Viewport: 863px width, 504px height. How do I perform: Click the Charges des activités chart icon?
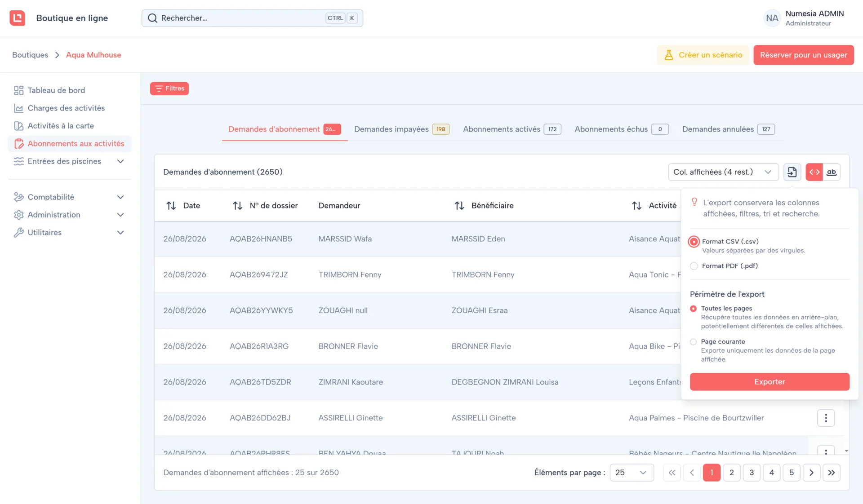[x=18, y=108]
